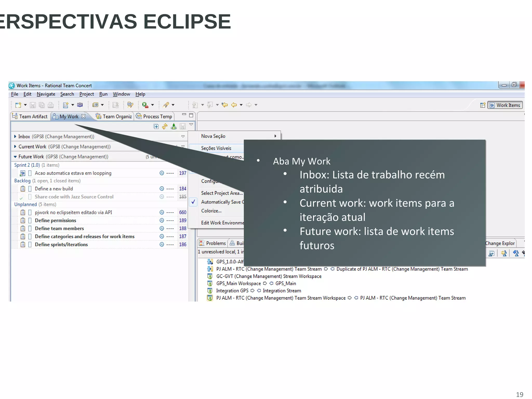Image resolution: width=532 pixels, height=399 pixels.
Task: Click the Back navigation yellow arrow
Action: 234,105
